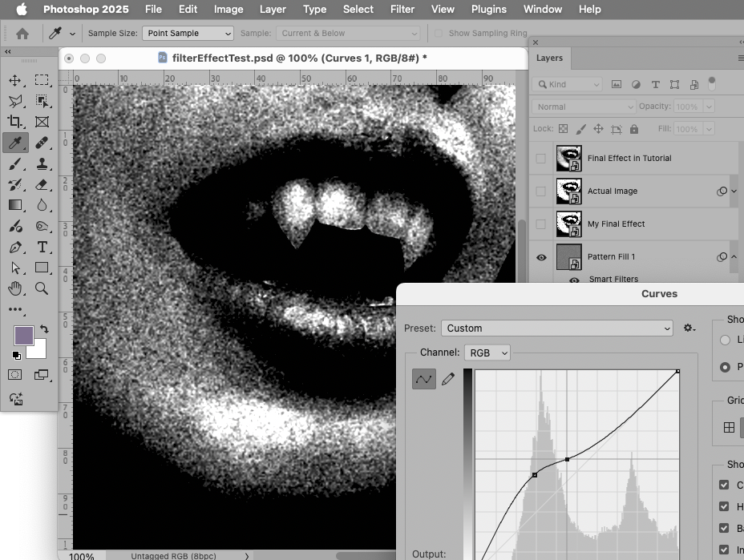Viewport: 744px width, 560px height.
Task: Select the Lasso tool
Action: (14, 100)
